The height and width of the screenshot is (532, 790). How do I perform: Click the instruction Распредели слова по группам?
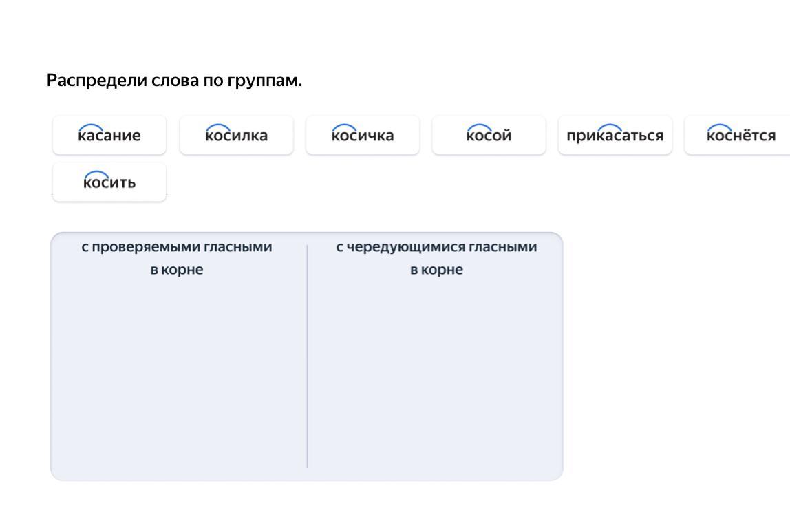[174, 81]
